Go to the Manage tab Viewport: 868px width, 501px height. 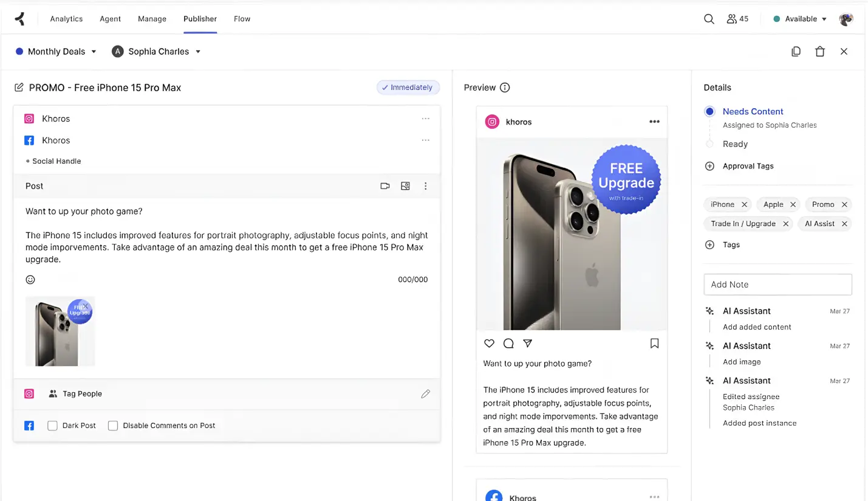pyautogui.click(x=152, y=19)
